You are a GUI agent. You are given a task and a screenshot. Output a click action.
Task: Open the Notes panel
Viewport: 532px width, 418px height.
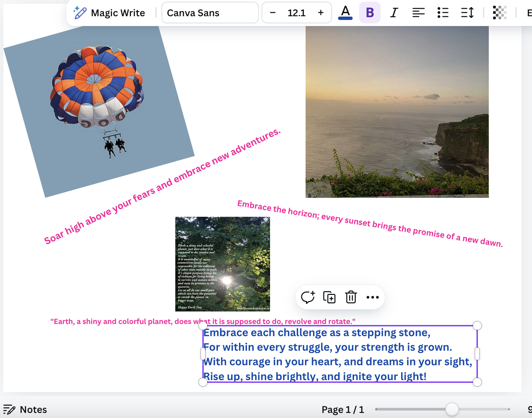(25, 410)
